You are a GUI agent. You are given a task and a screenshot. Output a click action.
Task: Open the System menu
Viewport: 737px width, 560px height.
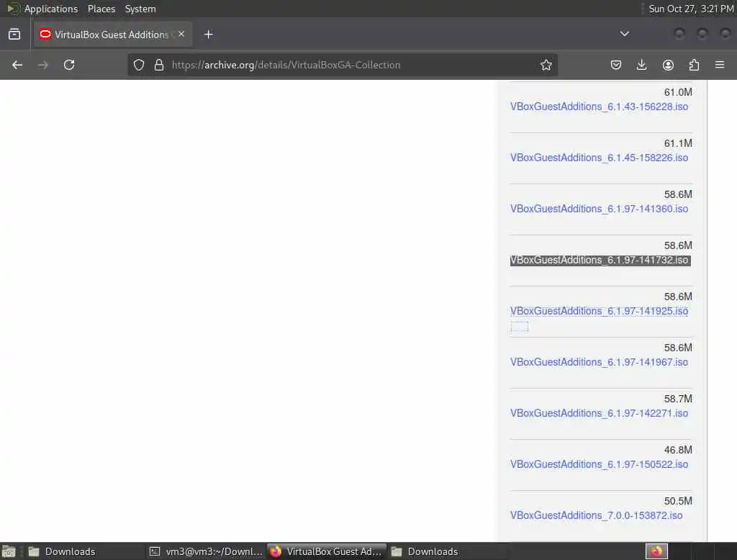pos(140,9)
